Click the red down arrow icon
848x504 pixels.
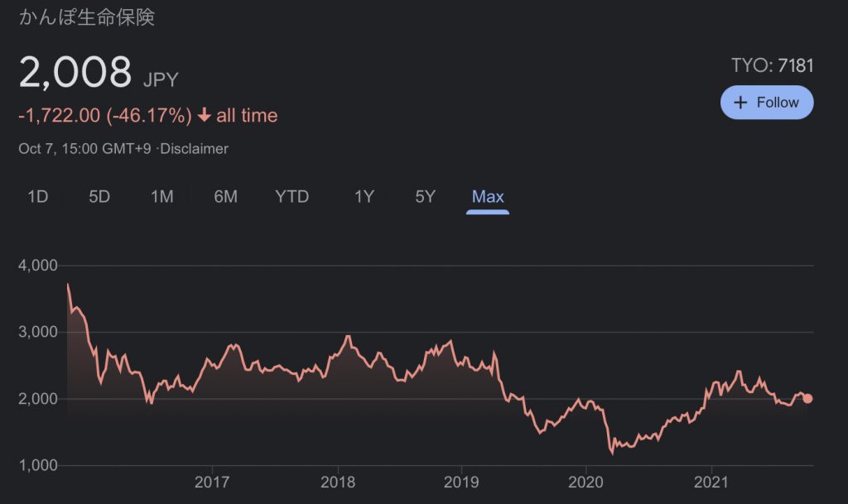point(205,116)
